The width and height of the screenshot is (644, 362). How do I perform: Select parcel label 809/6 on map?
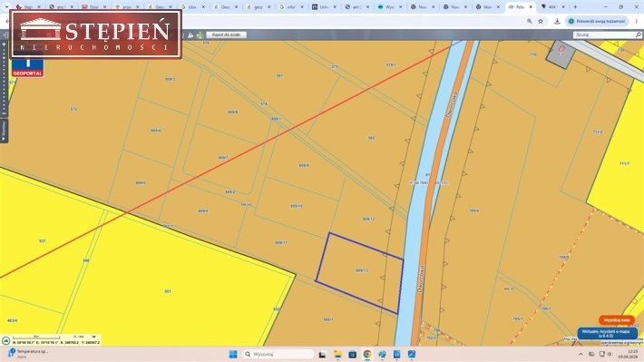coord(232,112)
